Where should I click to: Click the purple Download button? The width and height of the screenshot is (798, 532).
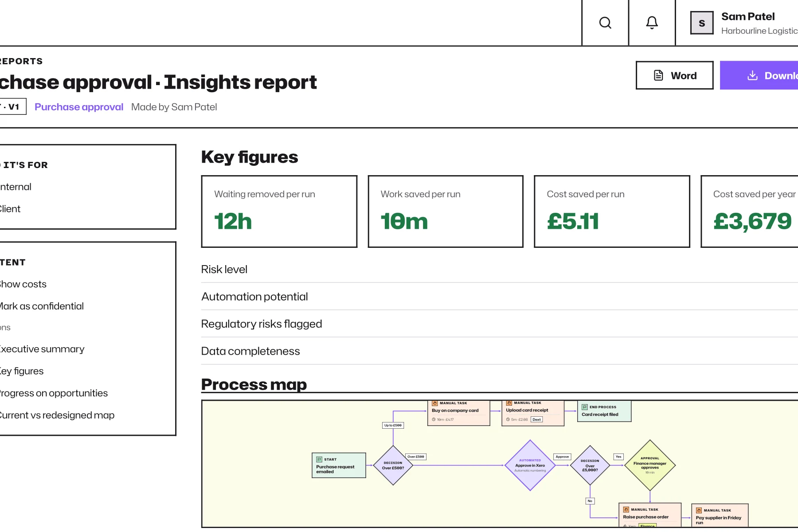[x=759, y=75]
